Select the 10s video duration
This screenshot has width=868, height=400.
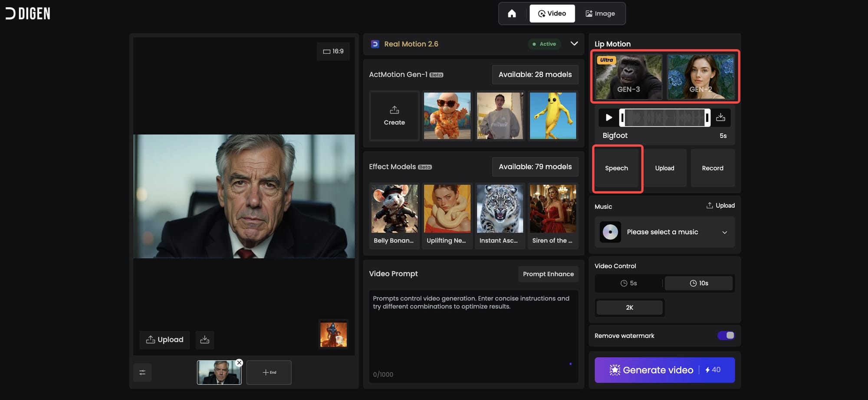(699, 283)
